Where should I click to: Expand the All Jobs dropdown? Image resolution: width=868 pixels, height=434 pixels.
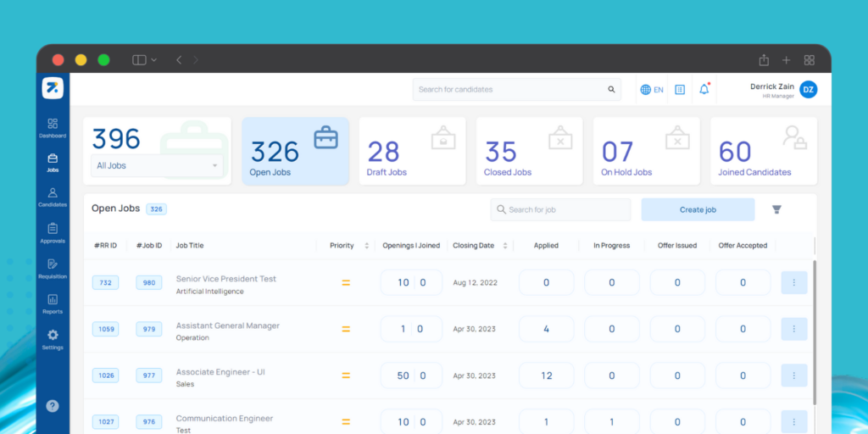[x=157, y=165]
